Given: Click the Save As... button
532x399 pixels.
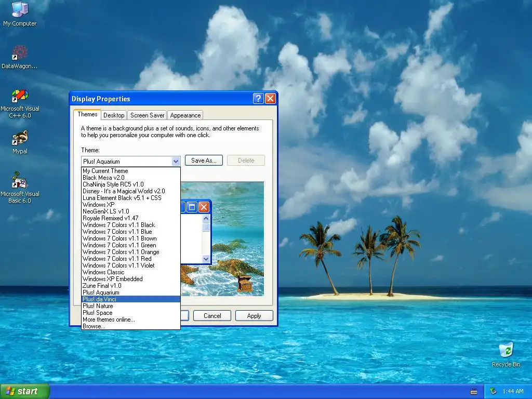Looking at the screenshot, I should [204, 161].
